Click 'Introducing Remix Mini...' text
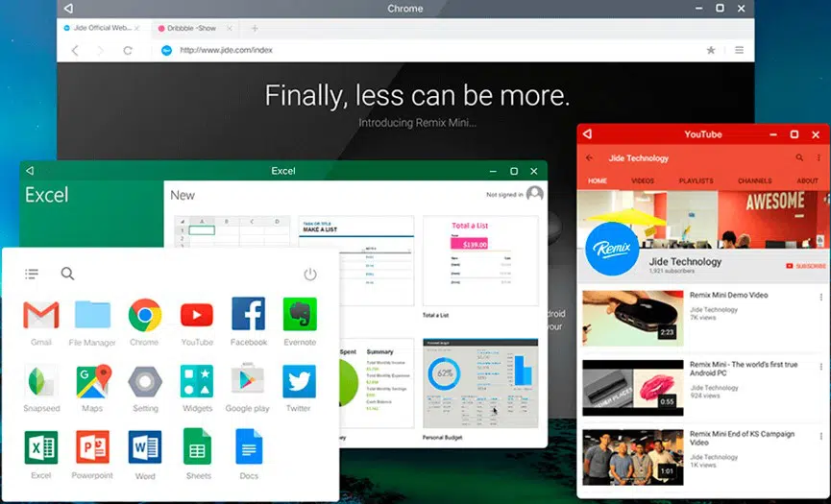This screenshot has width=831, height=504. (x=417, y=123)
